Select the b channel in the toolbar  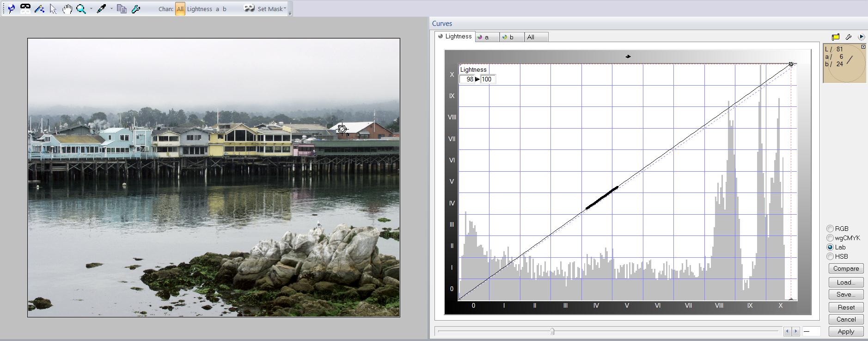225,9
